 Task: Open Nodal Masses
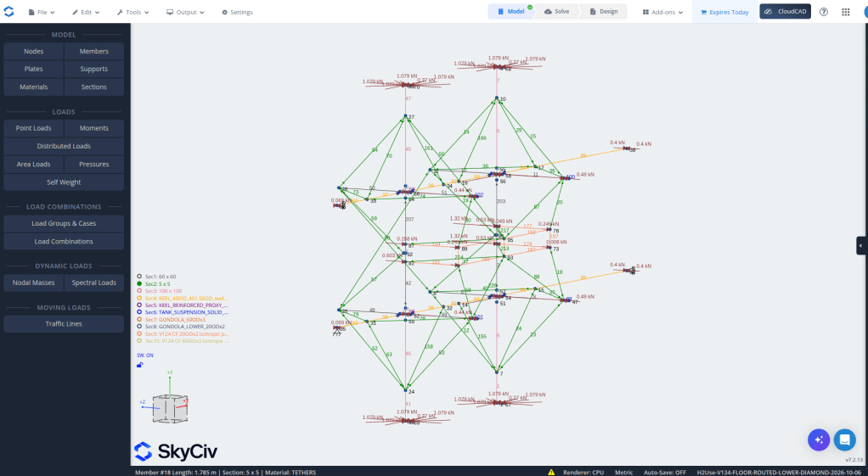tap(34, 283)
